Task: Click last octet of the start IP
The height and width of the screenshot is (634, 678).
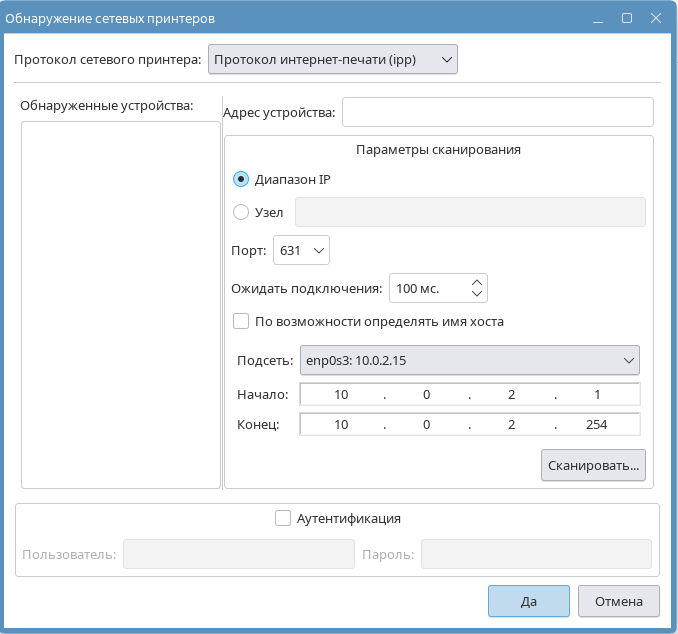Action: point(598,395)
